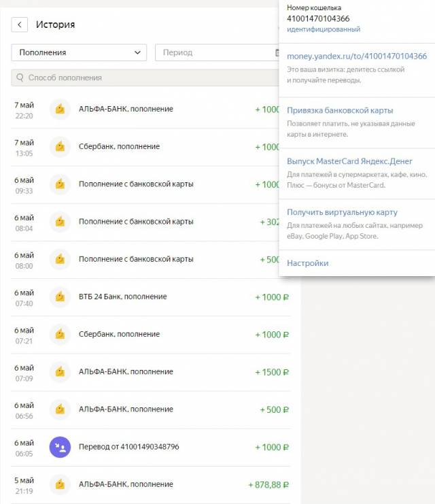Open Пополнение с банковской карты at 09:33

[x=136, y=184]
